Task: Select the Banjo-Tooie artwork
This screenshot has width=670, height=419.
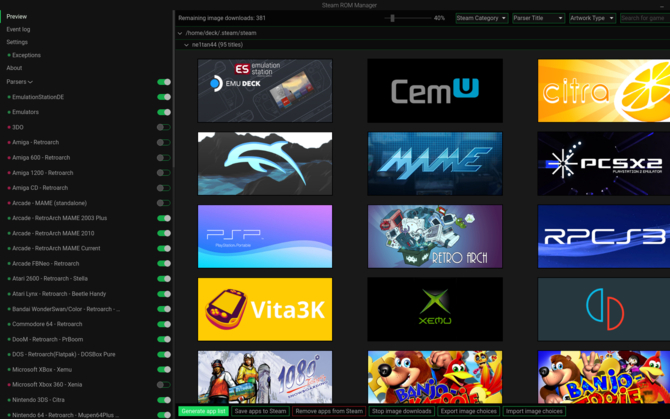Action: [x=604, y=377]
